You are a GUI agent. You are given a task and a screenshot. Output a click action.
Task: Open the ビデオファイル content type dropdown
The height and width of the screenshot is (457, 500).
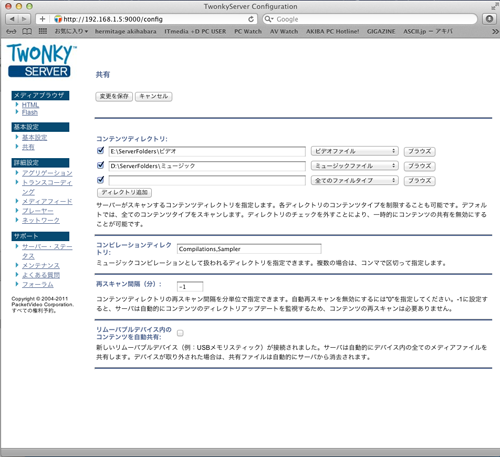(355, 151)
